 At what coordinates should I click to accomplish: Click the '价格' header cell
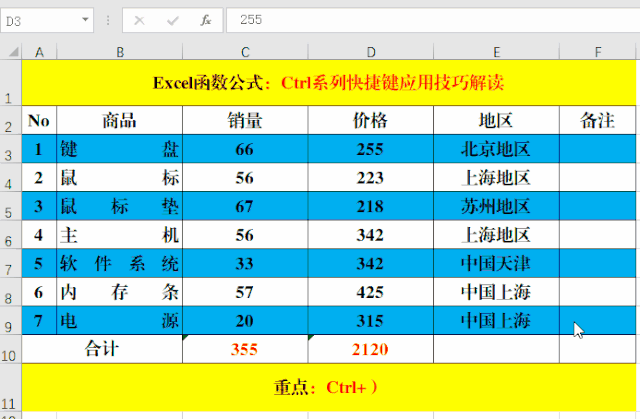coord(371,120)
